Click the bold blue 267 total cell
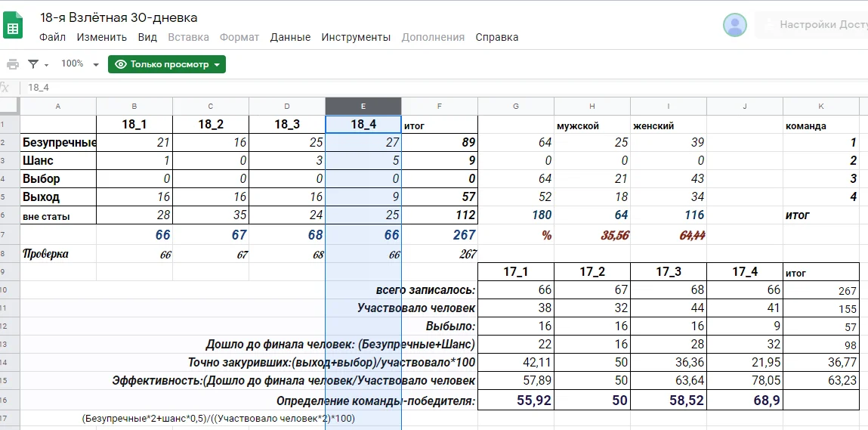 click(440, 235)
